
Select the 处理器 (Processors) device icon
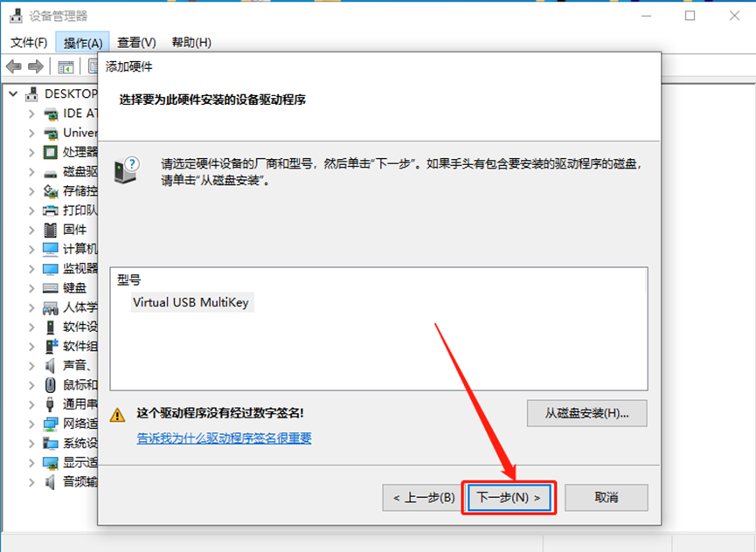(49, 152)
